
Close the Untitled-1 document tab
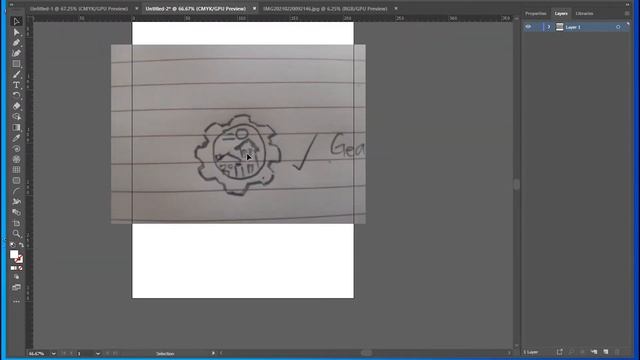[x=136, y=9]
